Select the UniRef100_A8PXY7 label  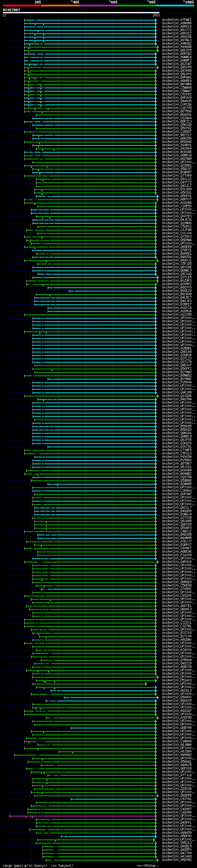(176, 200)
